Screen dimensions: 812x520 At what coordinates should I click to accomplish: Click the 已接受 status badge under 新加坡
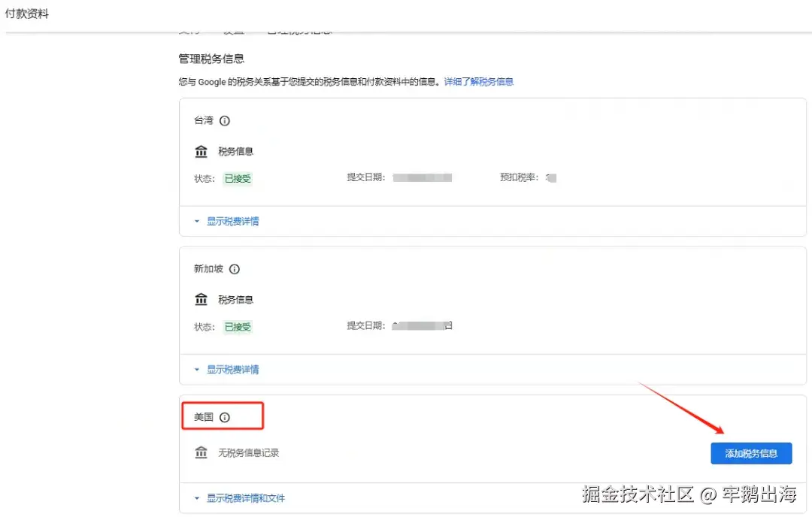point(238,326)
